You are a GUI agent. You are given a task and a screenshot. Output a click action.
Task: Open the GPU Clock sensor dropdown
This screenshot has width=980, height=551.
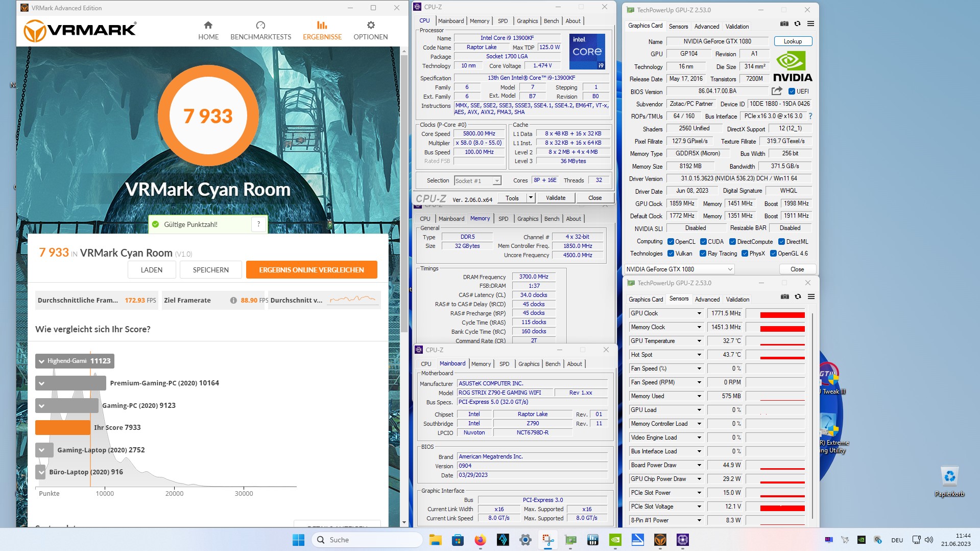(699, 313)
